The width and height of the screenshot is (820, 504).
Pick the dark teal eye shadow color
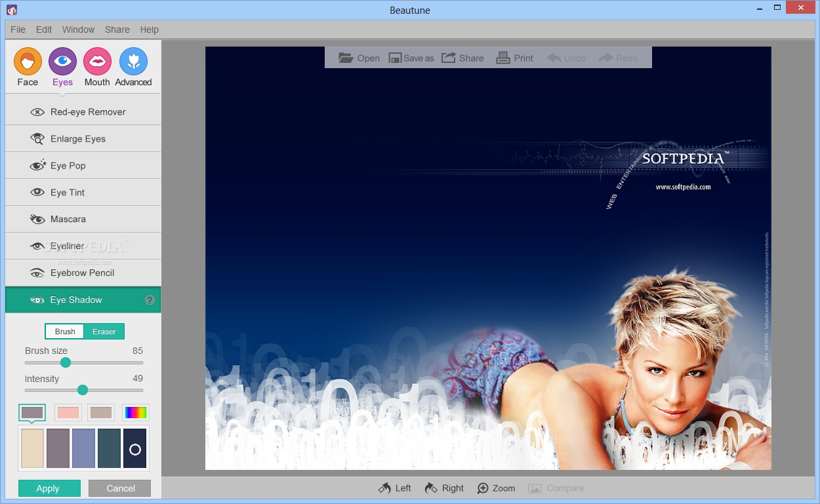[x=109, y=448]
